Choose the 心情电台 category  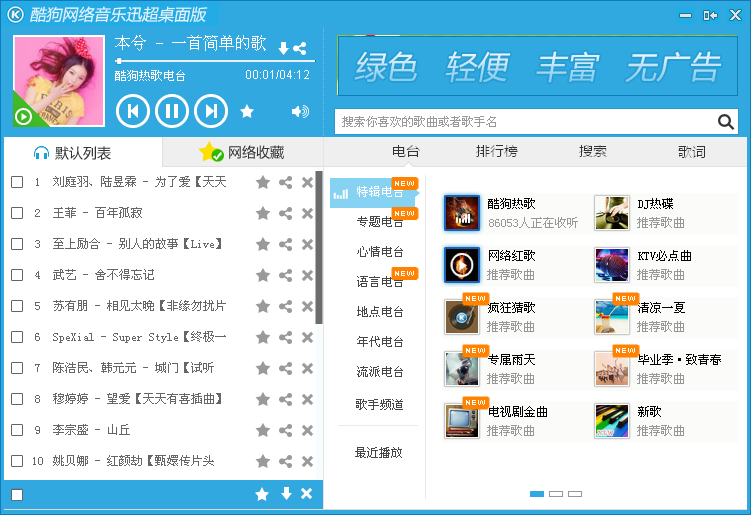(x=380, y=252)
